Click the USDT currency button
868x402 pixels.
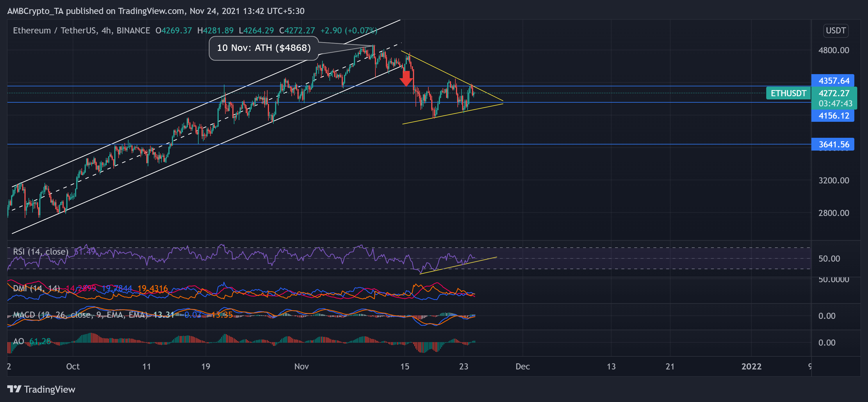pyautogui.click(x=836, y=31)
